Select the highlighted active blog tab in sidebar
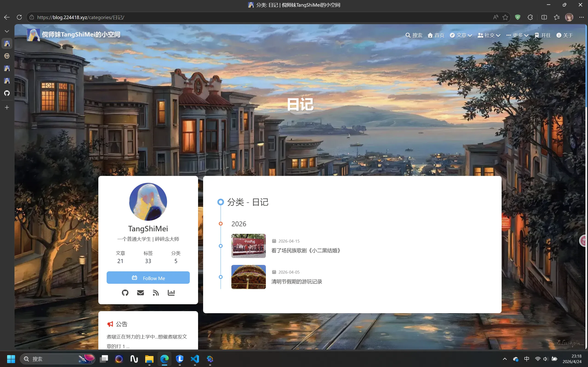Image resolution: width=588 pixels, height=367 pixels. click(x=7, y=44)
